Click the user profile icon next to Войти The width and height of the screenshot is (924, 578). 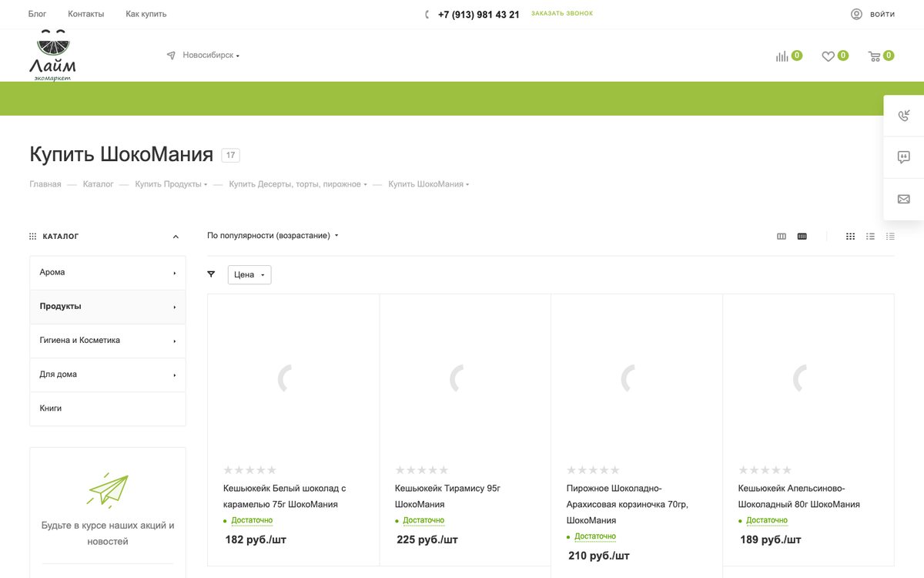(x=856, y=14)
